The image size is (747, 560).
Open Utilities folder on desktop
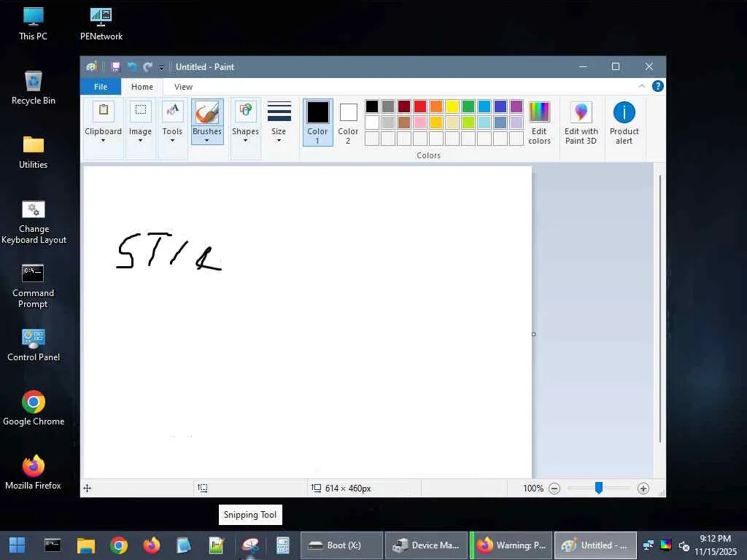pyautogui.click(x=34, y=152)
